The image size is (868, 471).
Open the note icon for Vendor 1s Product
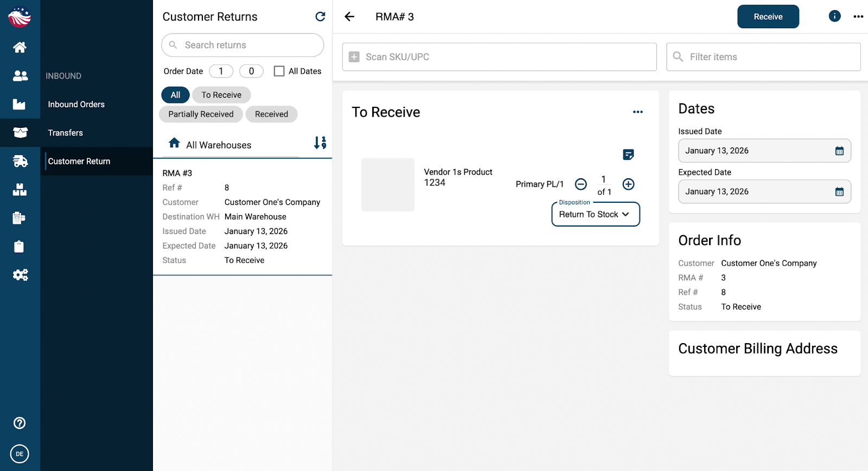tap(628, 155)
